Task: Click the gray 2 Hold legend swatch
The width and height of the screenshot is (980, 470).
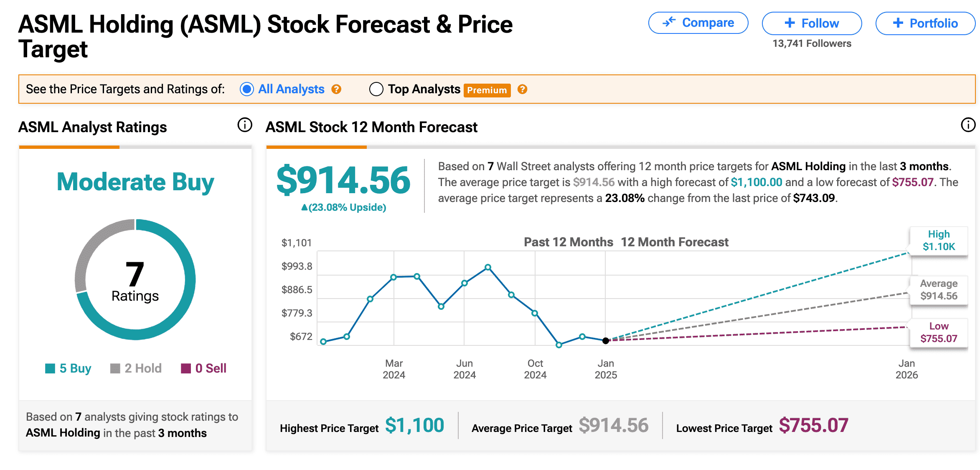Action: pyautogui.click(x=115, y=368)
